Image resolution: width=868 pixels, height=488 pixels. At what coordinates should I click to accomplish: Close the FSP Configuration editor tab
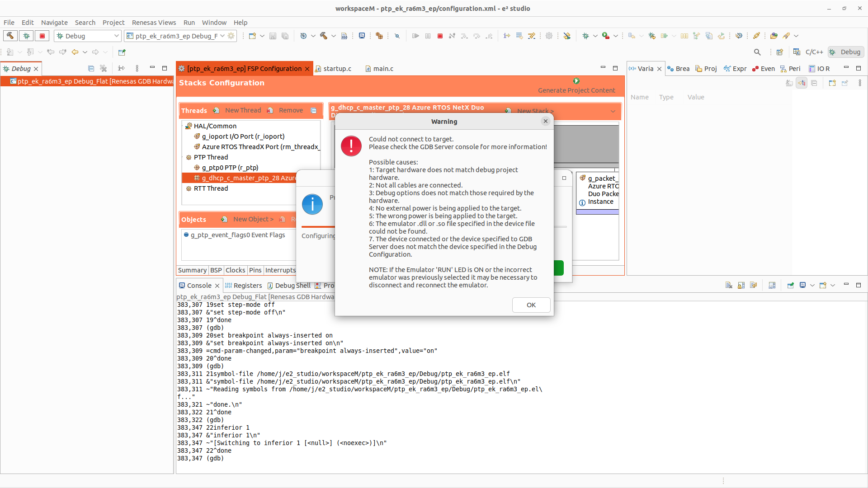coord(307,69)
